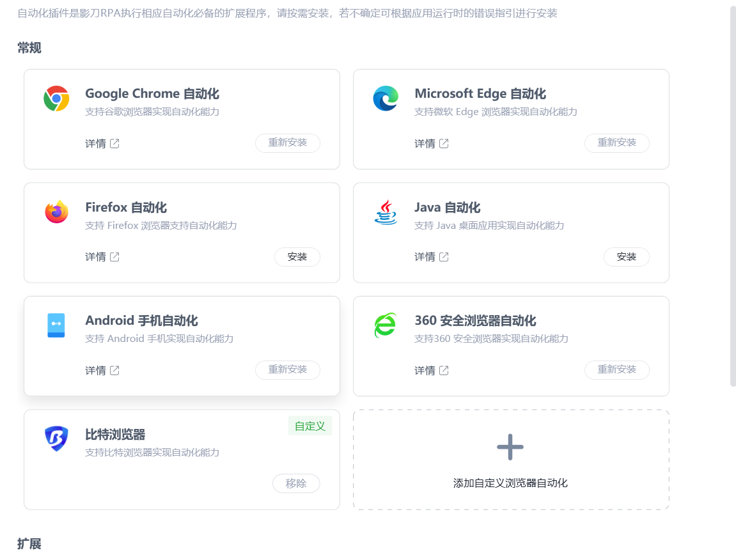Viewport: 736px width, 560px height.
Task: Click the vertical scrollbar on the right
Action: click(733, 195)
